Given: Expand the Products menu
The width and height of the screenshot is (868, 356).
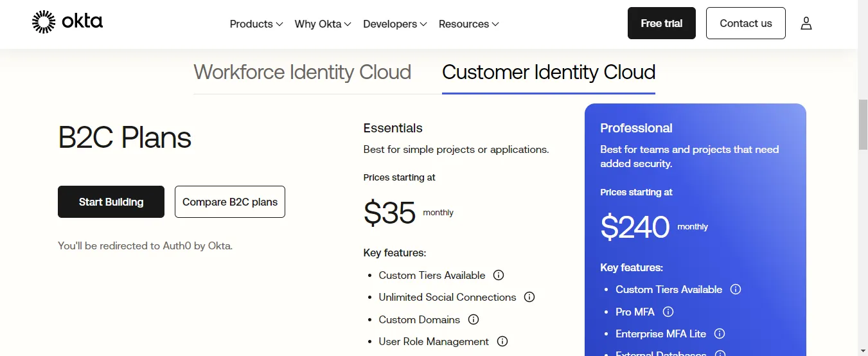Looking at the screenshot, I should pos(256,24).
